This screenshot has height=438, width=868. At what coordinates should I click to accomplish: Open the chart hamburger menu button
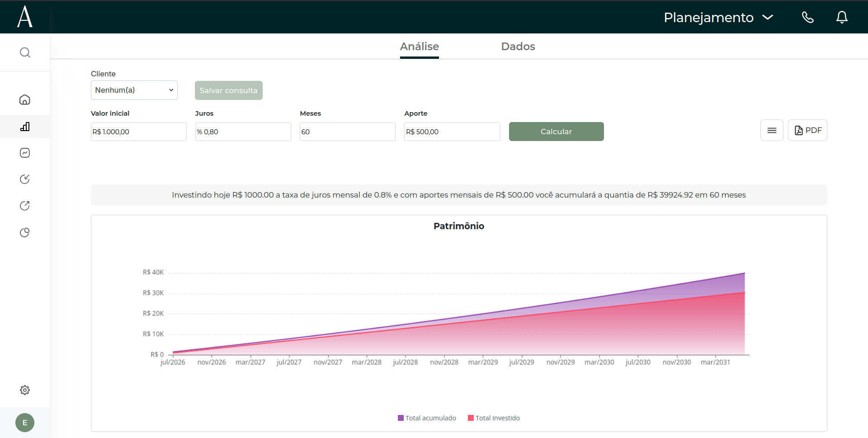772,130
